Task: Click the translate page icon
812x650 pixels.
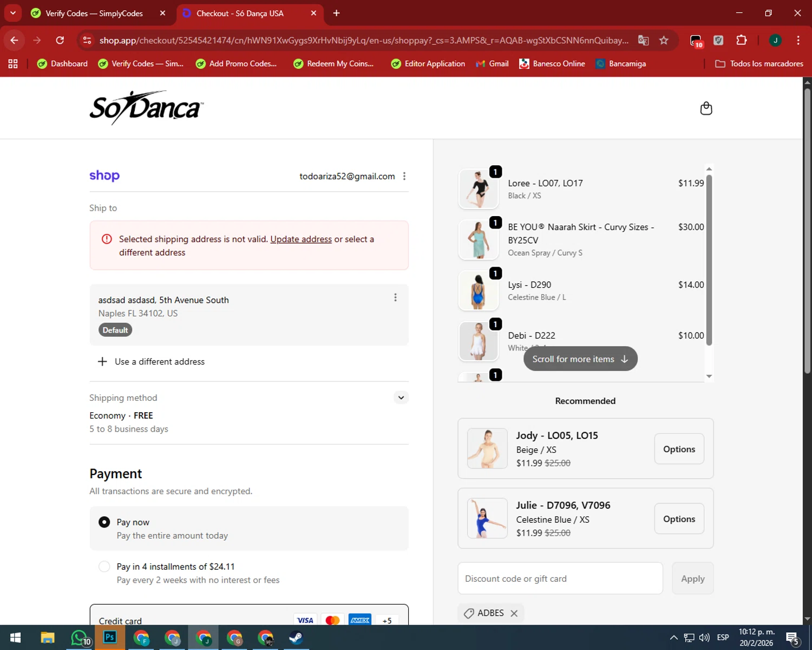Action: [643, 40]
